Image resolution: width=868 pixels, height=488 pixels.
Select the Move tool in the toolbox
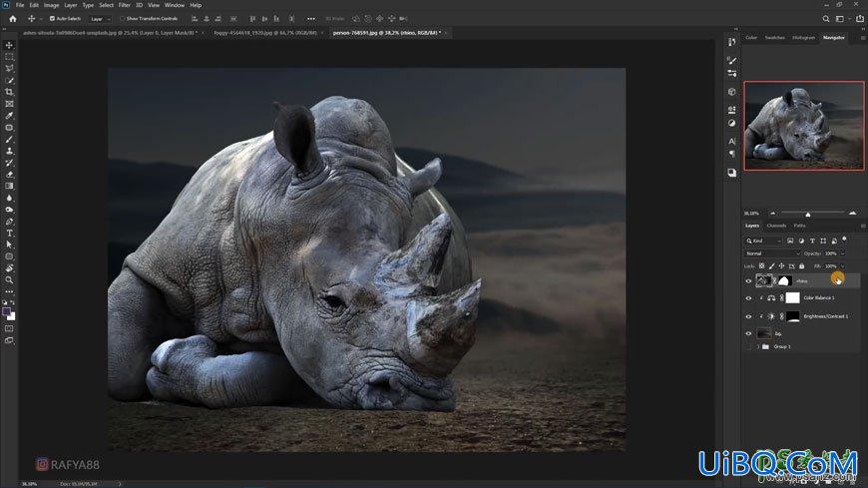tap(9, 46)
